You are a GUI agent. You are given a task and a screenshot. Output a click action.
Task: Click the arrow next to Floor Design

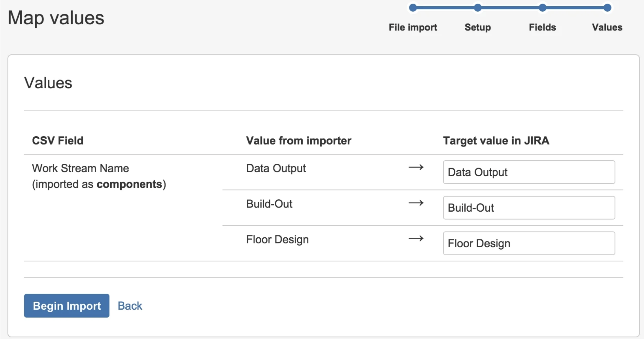[416, 239]
